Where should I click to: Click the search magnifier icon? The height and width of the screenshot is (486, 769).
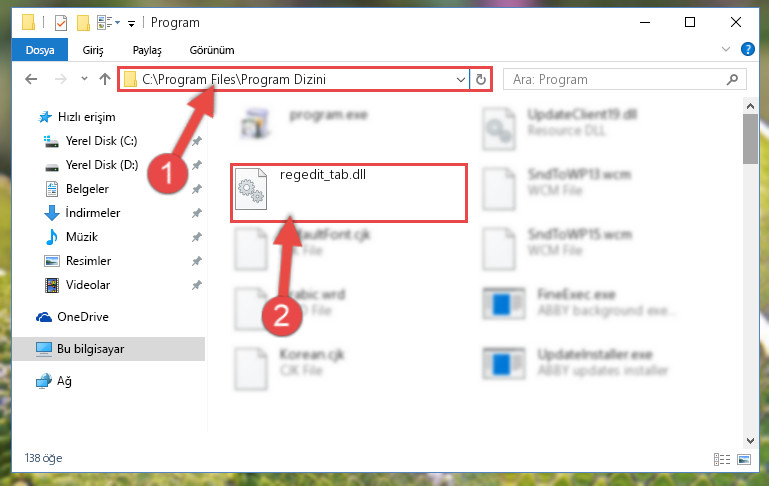pyautogui.click(x=732, y=79)
